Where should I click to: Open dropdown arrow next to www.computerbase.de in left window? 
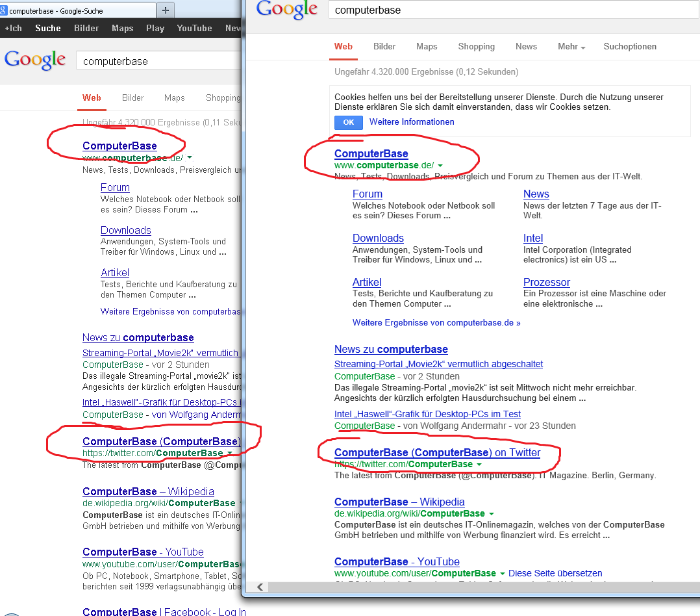(190, 157)
